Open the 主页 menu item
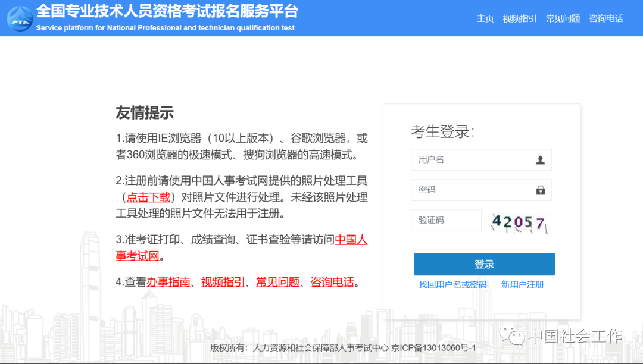This screenshot has width=643, height=364. pos(485,18)
